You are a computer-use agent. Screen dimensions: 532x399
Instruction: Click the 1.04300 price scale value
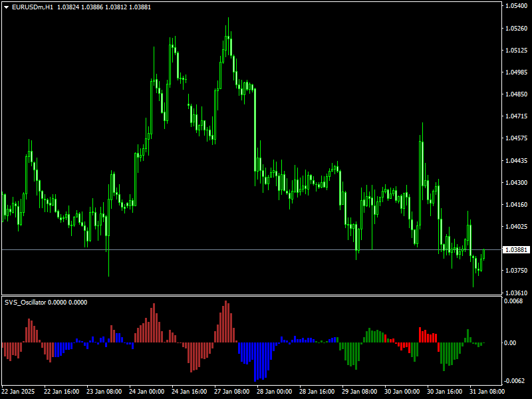(517, 182)
